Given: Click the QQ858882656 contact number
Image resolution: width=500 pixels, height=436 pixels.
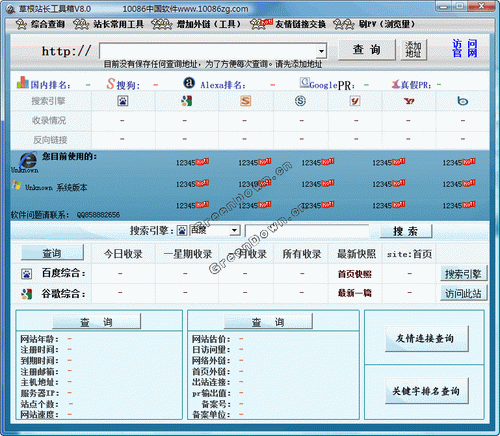Looking at the screenshot, I should (x=98, y=215).
